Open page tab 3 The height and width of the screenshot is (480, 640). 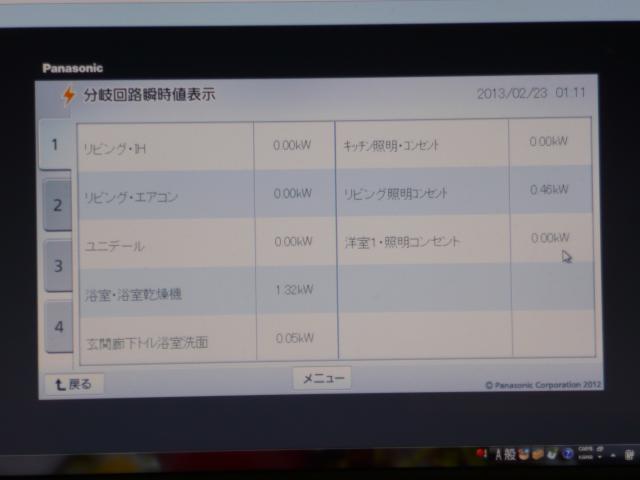click(x=58, y=266)
